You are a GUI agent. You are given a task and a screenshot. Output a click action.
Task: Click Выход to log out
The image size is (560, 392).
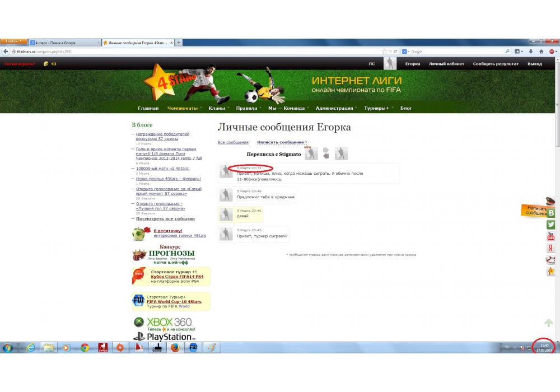coord(535,64)
